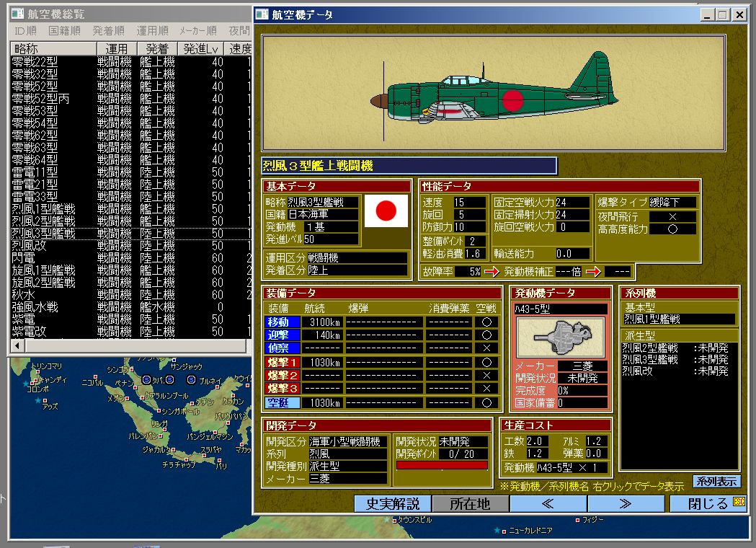Open the 国籍順 menu item
The image size is (756, 548).
[63, 30]
